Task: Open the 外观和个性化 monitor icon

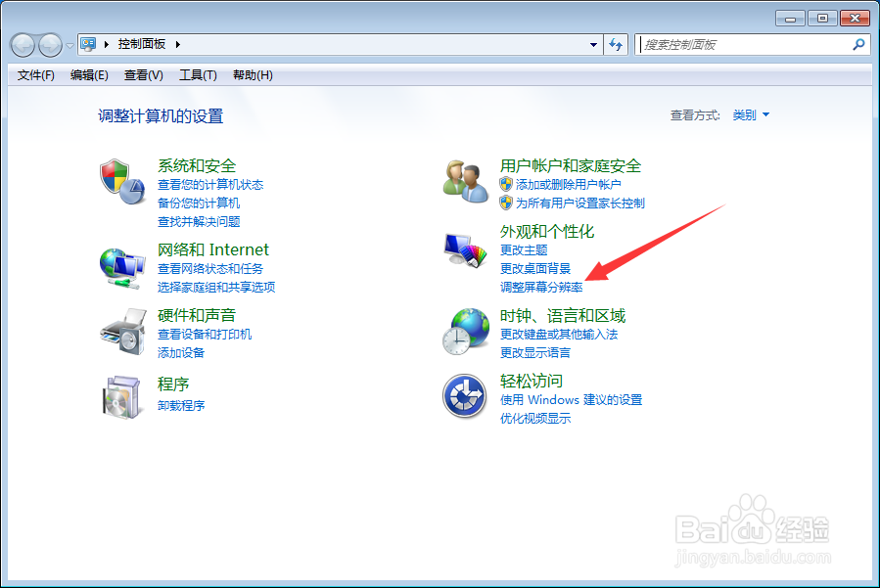Action: point(465,250)
